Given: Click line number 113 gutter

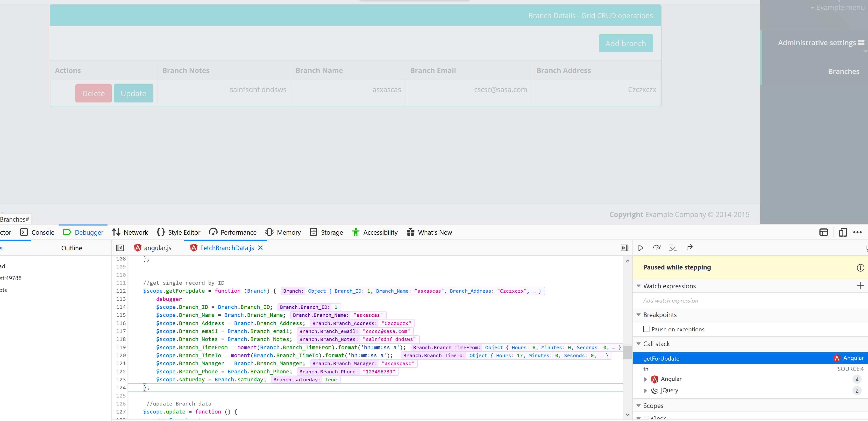Looking at the screenshot, I should tap(121, 299).
